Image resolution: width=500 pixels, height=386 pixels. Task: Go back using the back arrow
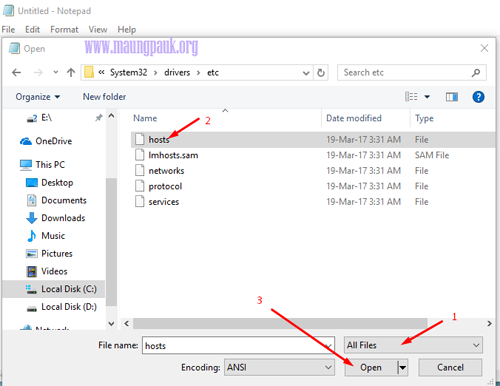coord(16,72)
